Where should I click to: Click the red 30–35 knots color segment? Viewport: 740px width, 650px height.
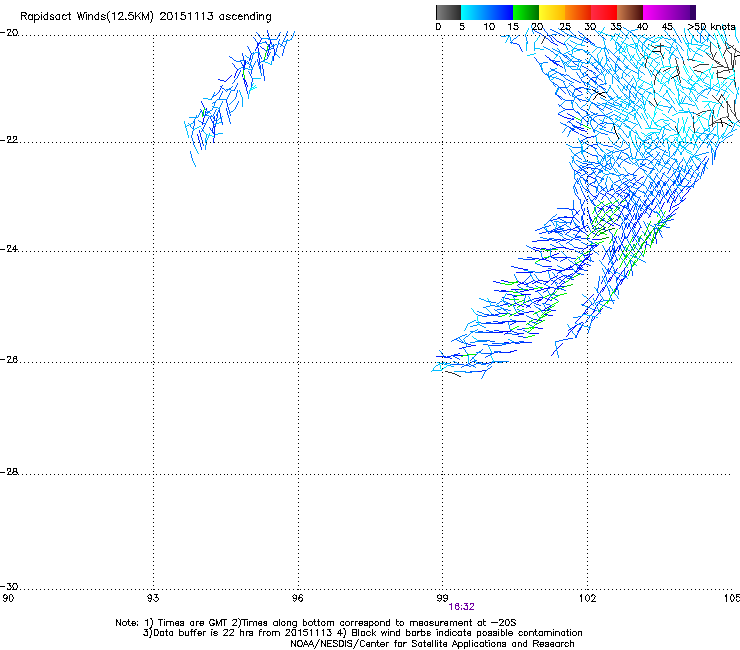[x=604, y=12]
